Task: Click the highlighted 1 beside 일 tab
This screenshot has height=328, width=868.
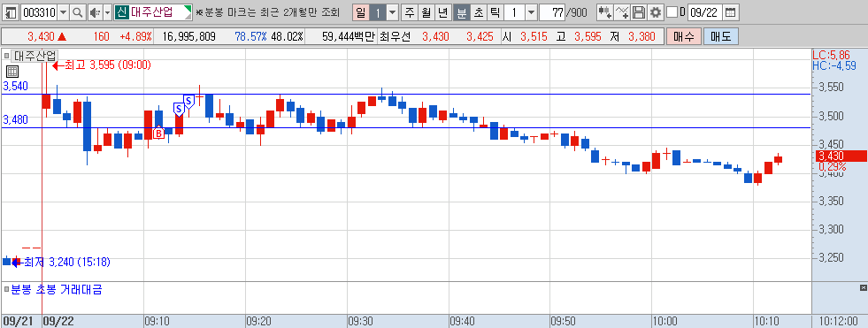Action: pos(378,12)
